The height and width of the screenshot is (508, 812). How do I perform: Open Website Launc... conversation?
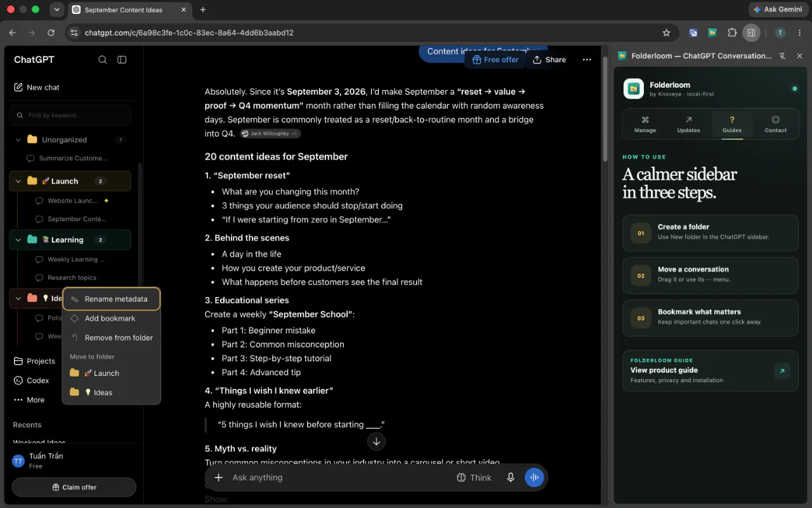(72, 201)
